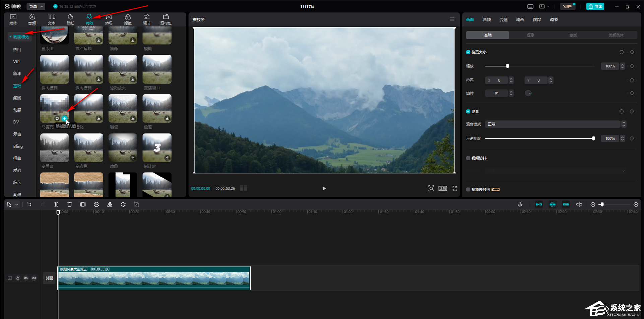Click the undo arrow in timeline toolbar
The image size is (644, 319).
click(x=29, y=204)
